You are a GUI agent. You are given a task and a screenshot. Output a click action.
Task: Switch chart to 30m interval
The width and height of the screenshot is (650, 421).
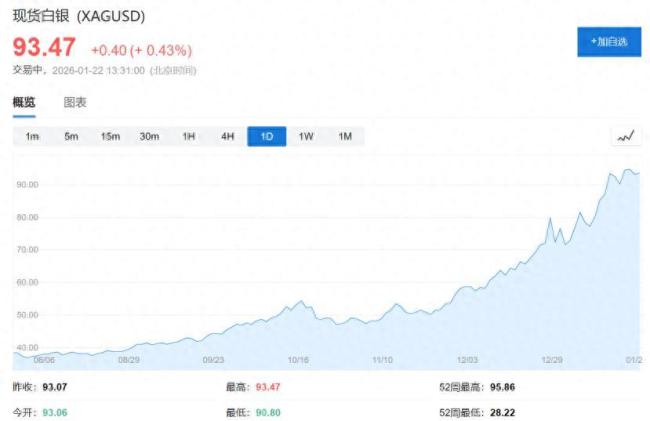coord(149,137)
